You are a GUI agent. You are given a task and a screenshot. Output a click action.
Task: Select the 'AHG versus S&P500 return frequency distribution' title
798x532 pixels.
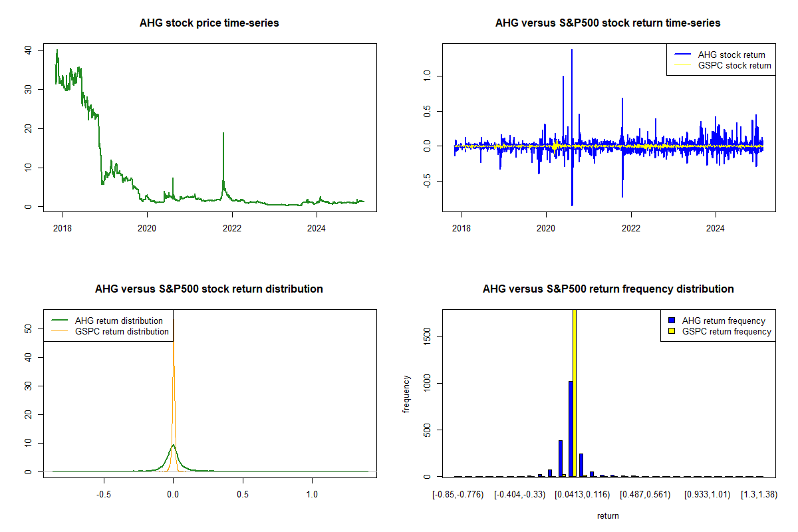(x=608, y=289)
